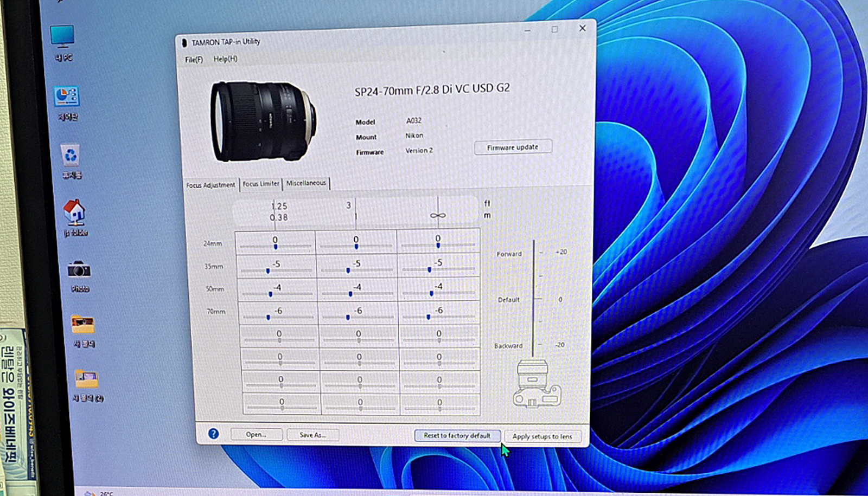Open the Control Panel desktop icon
The height and width of the screenshot is (496, 868).
point(67,103)
